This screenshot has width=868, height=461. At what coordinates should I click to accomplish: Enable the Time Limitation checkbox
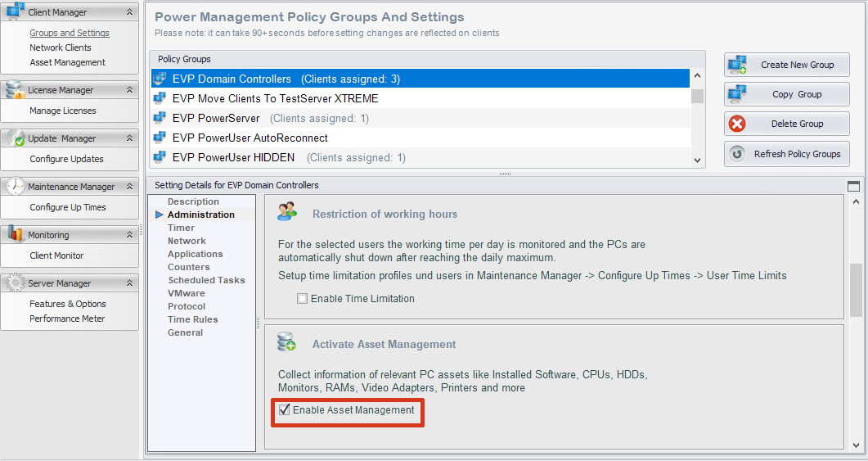[303, 299]
